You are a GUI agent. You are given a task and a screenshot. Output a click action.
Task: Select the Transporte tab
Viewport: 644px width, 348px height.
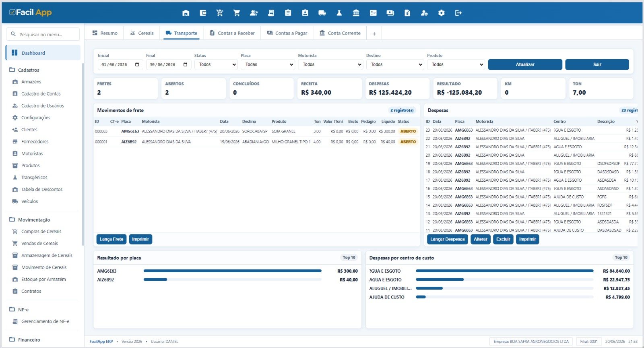click(182, 33)
